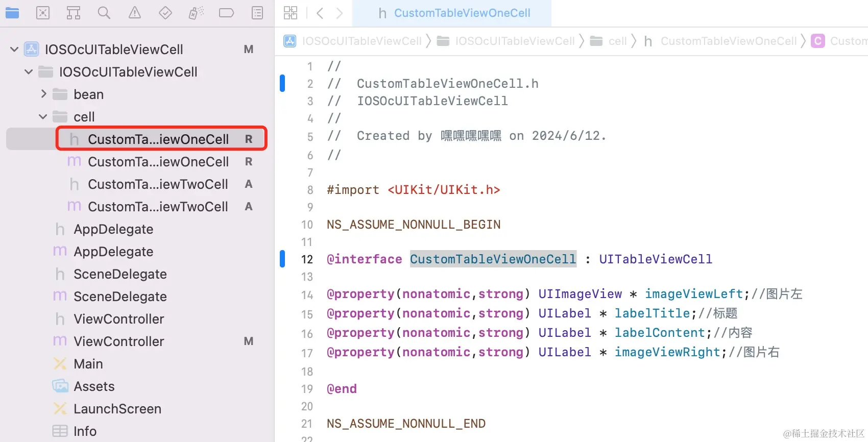Click <UIKit/UIKit.h> in the import line

click(x=444, y=190)
